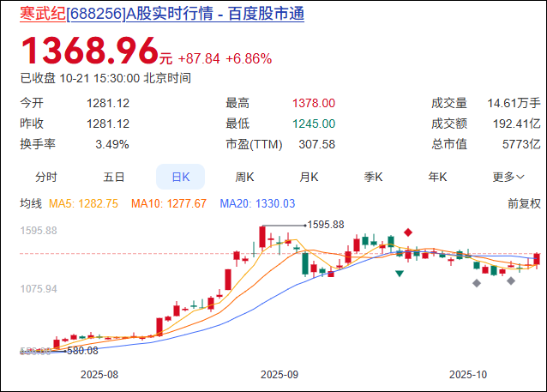Click the right gray diamond marker
The image size is (547, 392).
[512, 280]
